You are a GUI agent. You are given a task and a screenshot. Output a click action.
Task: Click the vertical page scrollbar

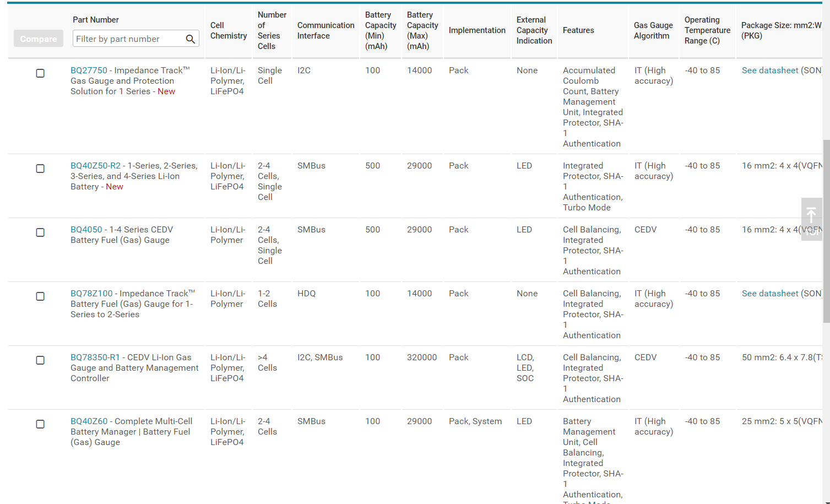pyautogui.click(x=826, y=231)
